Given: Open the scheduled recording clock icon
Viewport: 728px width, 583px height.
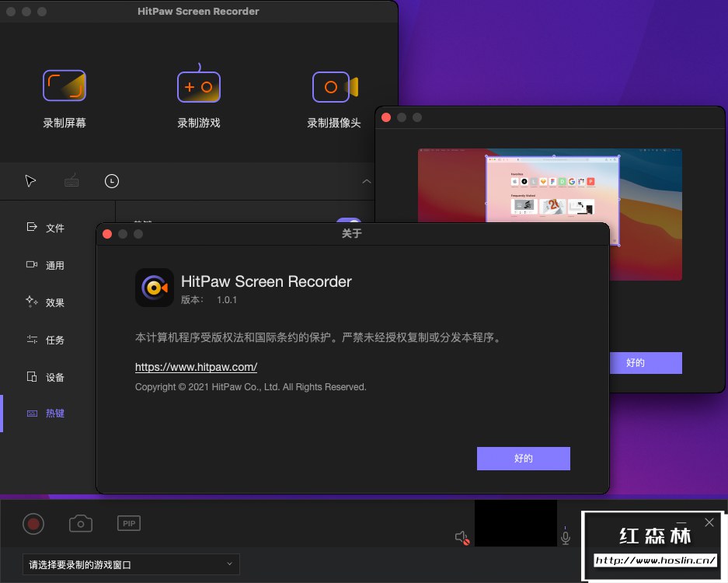Looking at the screenshot, I should [x=111, y=180].
